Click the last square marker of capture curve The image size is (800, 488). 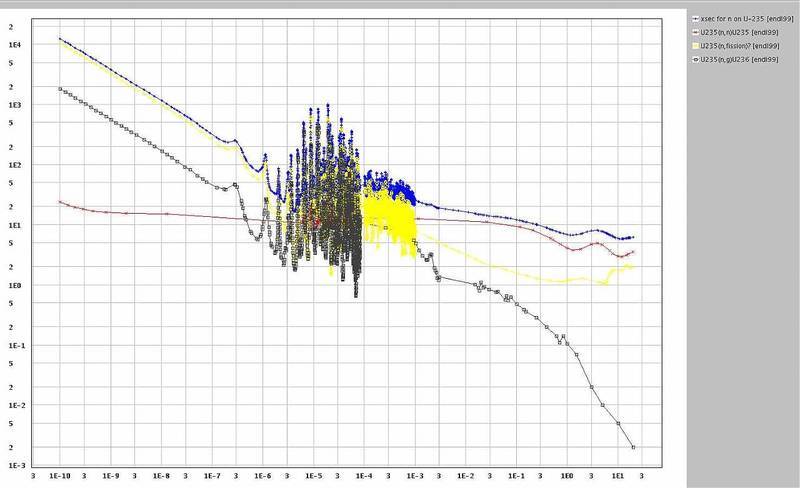(633, 447)
